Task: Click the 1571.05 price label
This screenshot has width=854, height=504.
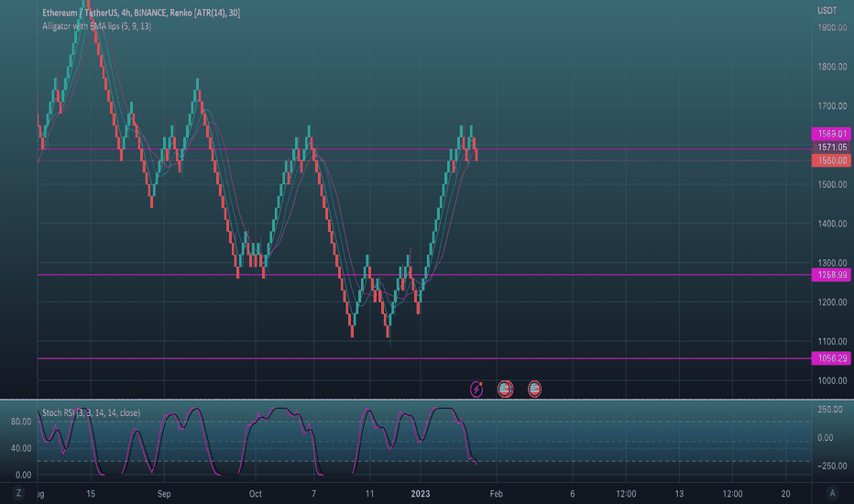Action: (832, 148)
